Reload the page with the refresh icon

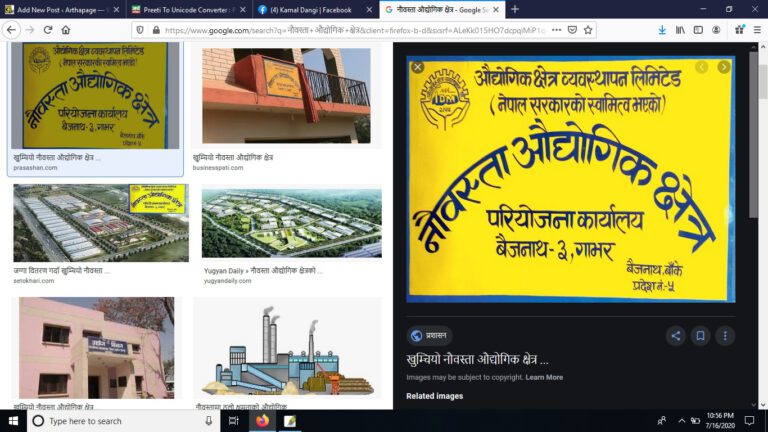(x=48, y=30)
